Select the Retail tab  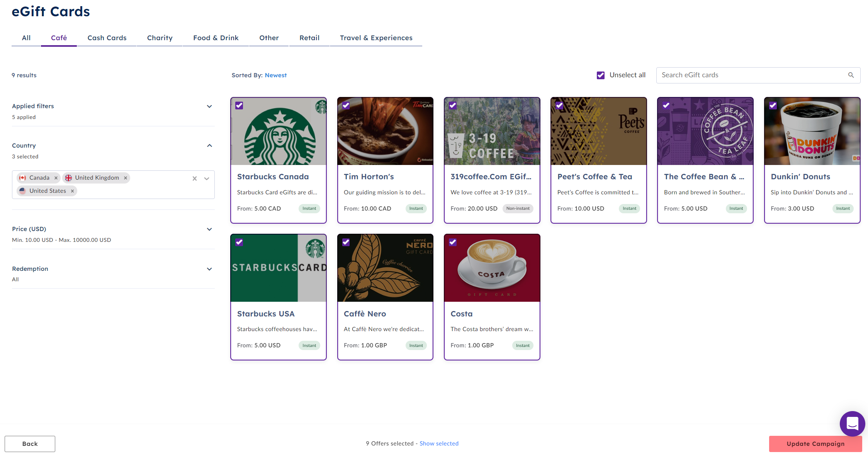[x=309, y=38]
